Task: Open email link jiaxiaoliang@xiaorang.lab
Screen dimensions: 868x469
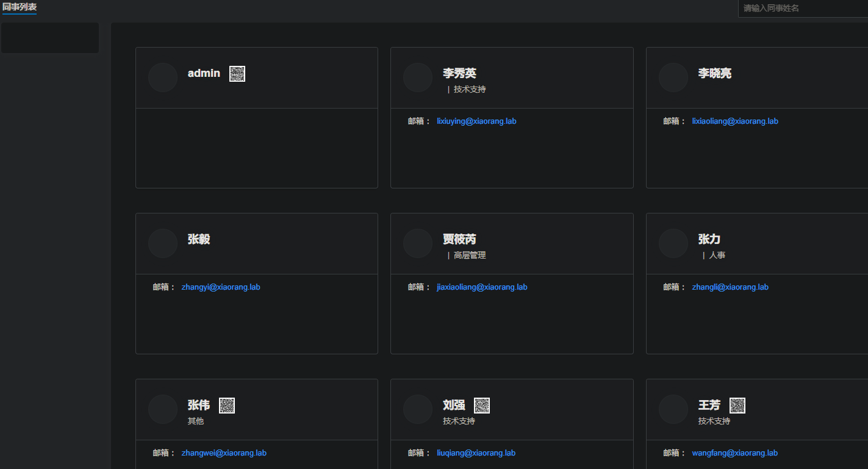Action: click(x=482, y=287)
